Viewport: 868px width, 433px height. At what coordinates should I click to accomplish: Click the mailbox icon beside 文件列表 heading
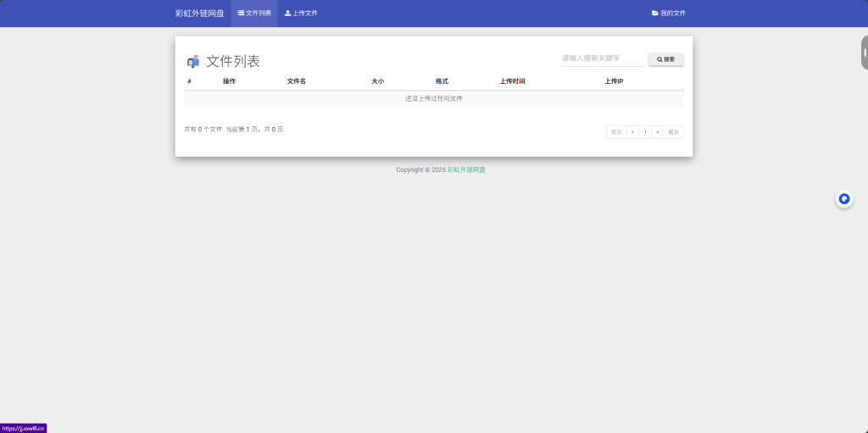192,62
